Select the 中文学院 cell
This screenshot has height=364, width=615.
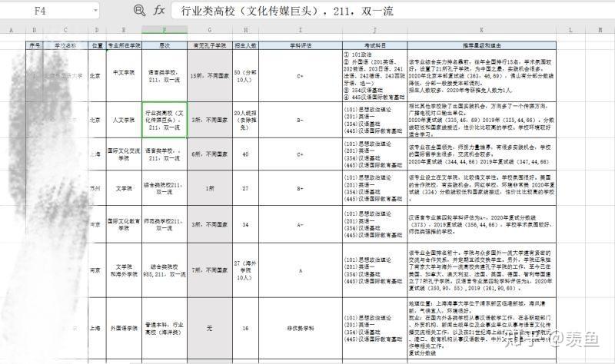pos(124,75)
